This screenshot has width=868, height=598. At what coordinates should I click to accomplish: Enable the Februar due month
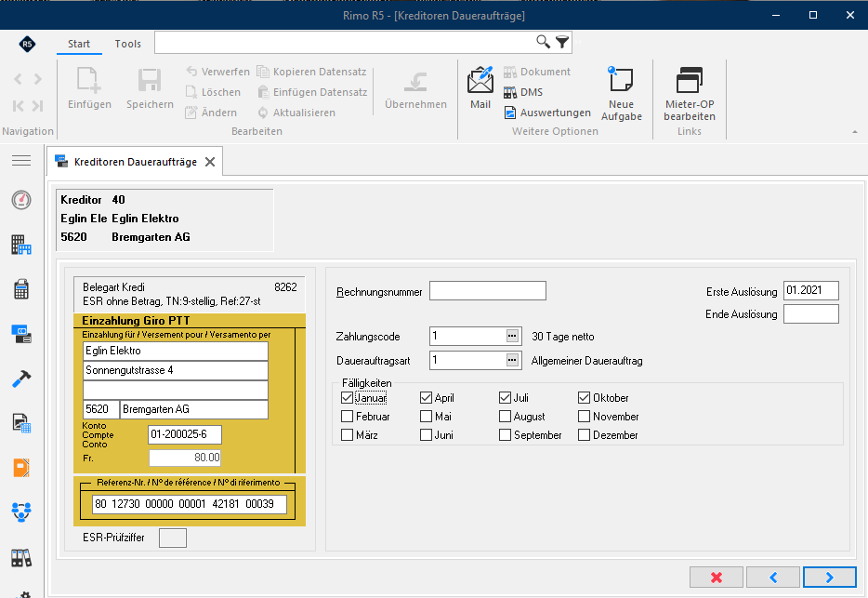tap(347, 417)
